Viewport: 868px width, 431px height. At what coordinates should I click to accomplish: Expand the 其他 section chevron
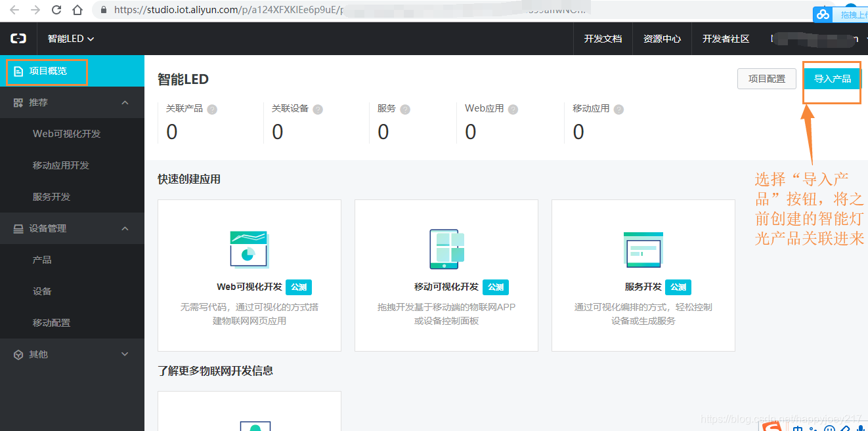click(125, 354)
